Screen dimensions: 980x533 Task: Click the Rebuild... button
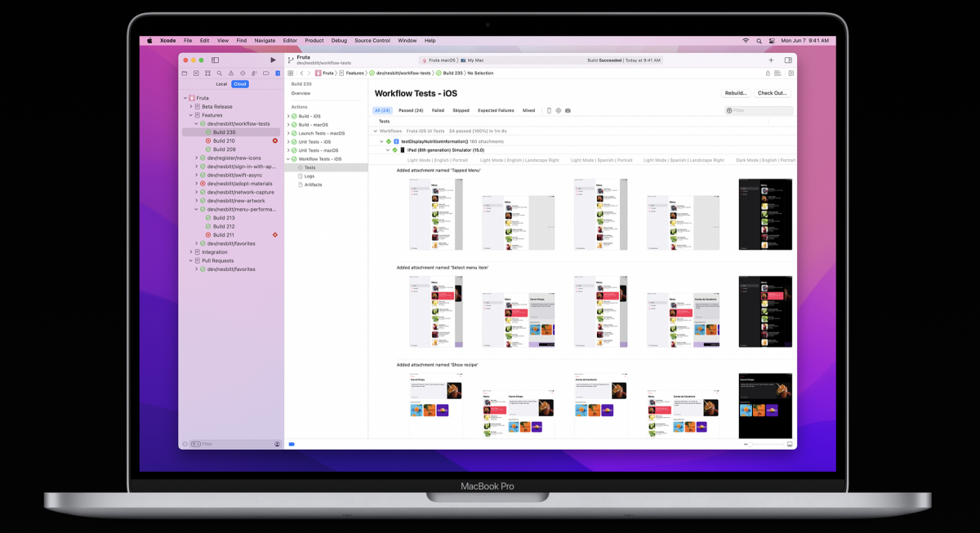736,93
